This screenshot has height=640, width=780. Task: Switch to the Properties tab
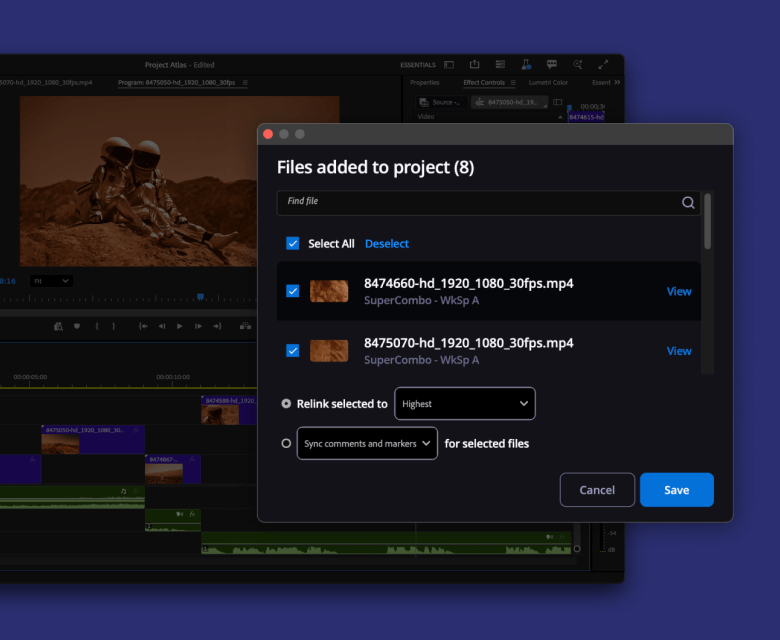(x=425, y=83)
